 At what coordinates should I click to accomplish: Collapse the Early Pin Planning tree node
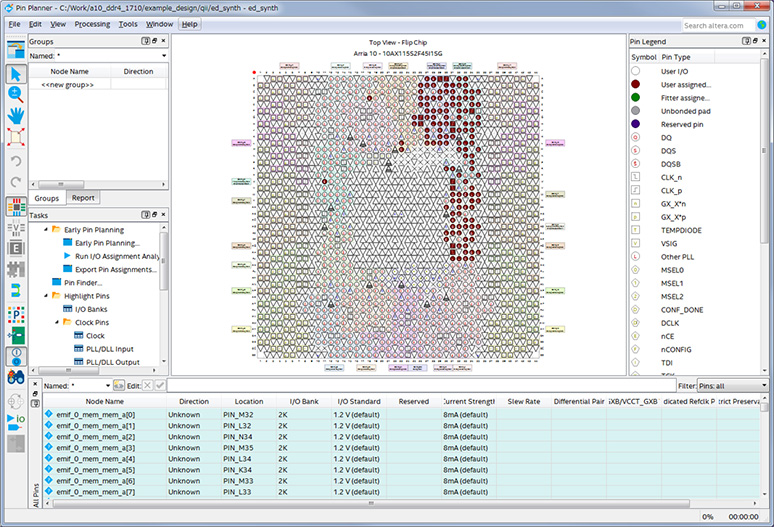click(44, 230)
